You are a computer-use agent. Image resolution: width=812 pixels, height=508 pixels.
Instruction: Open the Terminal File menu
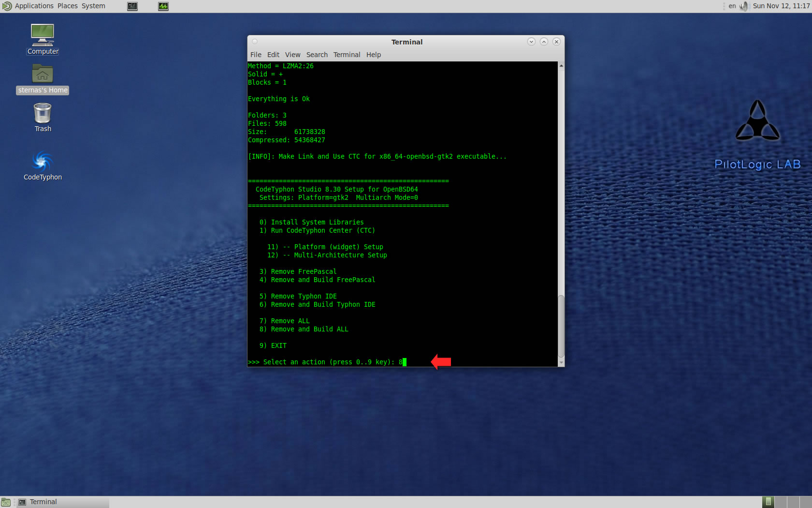(x=256, y=55)
